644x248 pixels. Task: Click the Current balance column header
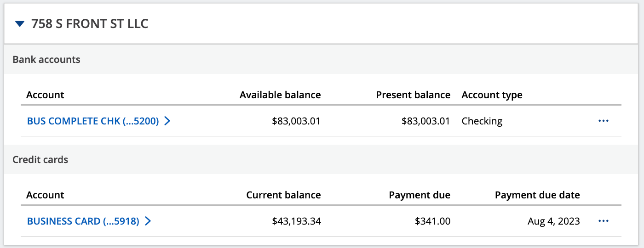point(283,195)
